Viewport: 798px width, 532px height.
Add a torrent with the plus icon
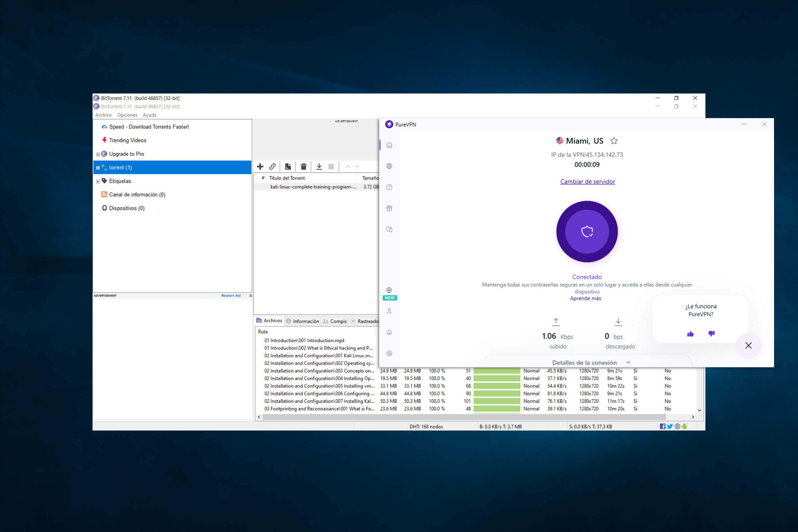260,167
